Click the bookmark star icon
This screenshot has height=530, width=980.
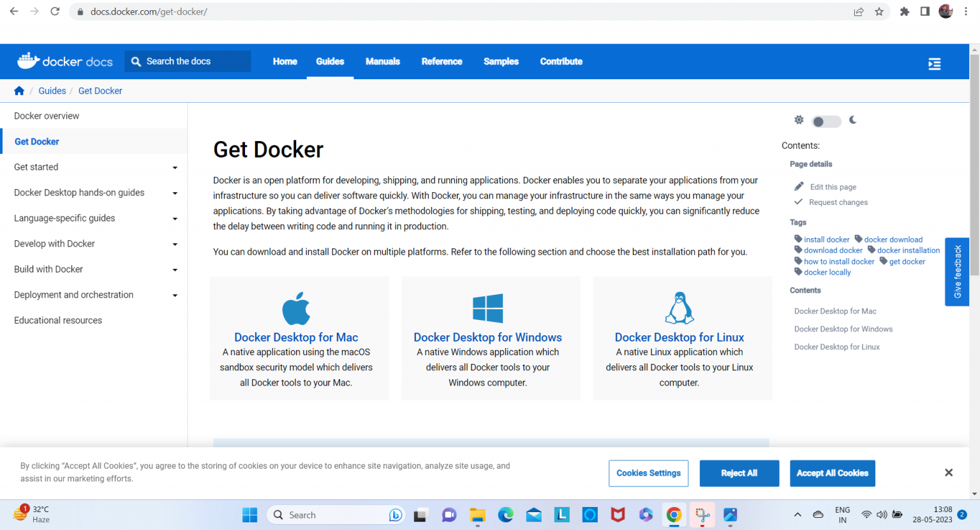pos(879,11)
